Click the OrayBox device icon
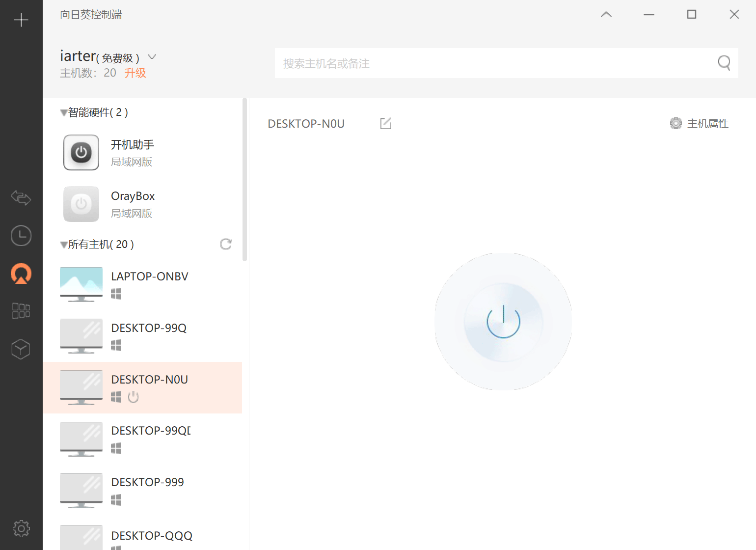This screenshot has width=756, height=550. point(81,204)
